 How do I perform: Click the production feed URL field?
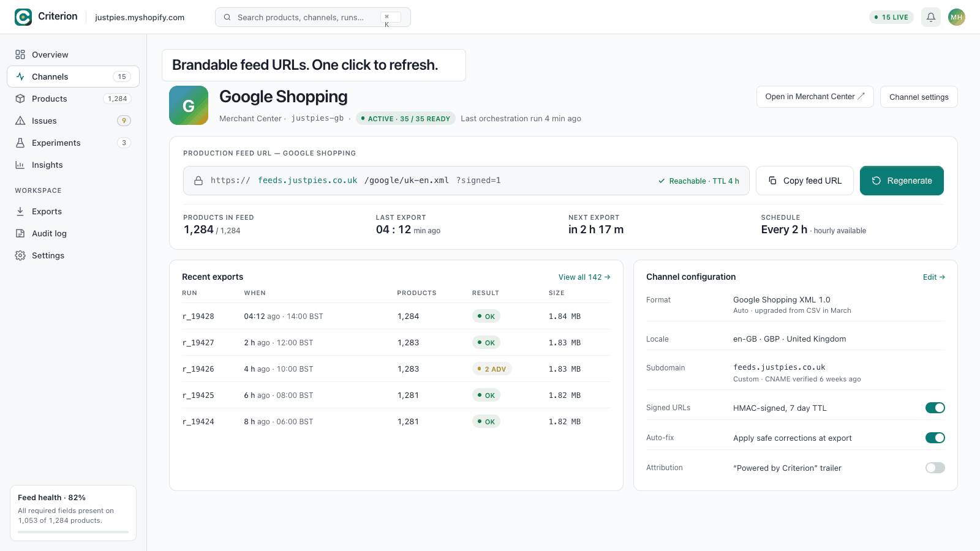tap(466, 181)
